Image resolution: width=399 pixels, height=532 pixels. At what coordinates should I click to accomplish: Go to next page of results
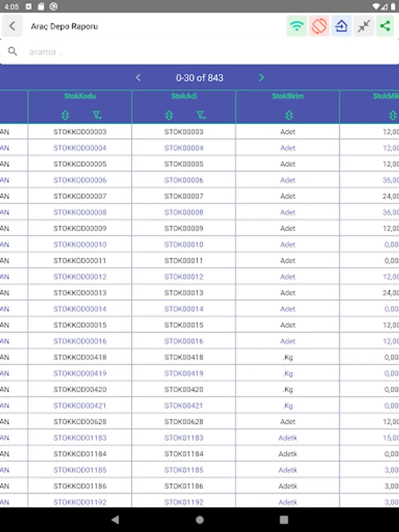tap(261, 77)
